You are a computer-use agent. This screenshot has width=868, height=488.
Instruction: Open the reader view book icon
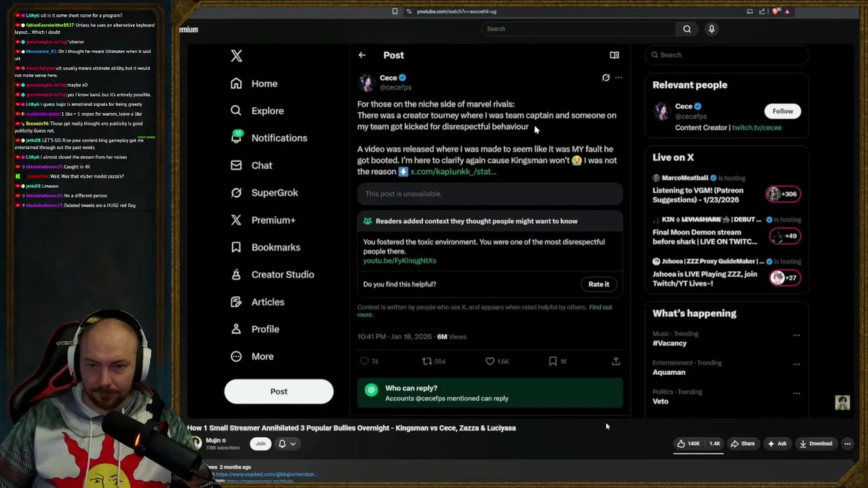coord(614,55)
